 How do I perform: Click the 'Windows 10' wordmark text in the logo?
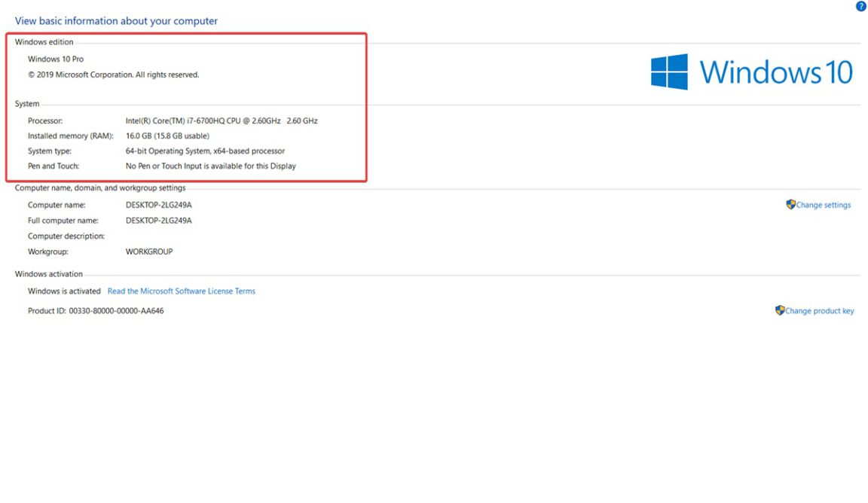(x=775, y=72)
